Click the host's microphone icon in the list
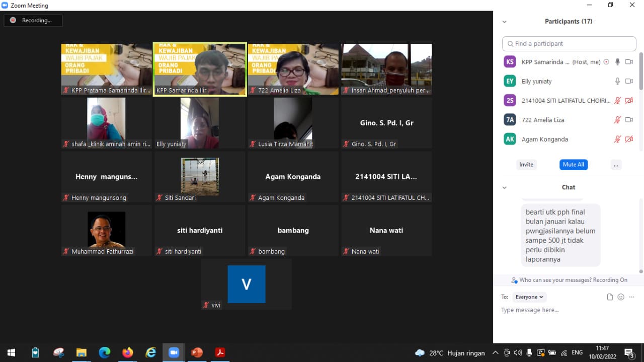 point(617,62)
